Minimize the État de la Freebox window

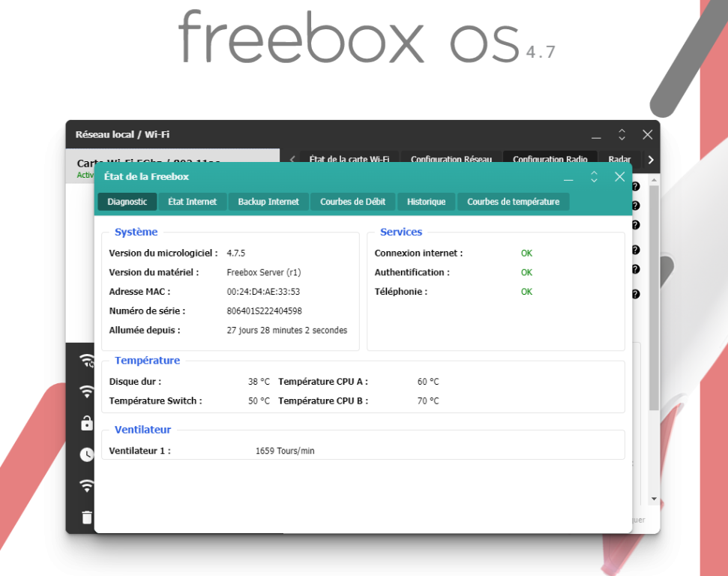click(568, 179)
